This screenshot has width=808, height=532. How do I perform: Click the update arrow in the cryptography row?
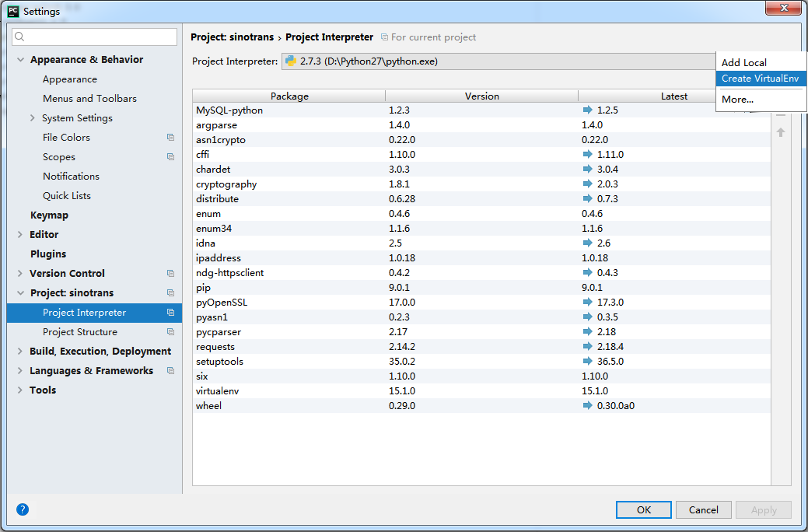[x=587, y=184]
